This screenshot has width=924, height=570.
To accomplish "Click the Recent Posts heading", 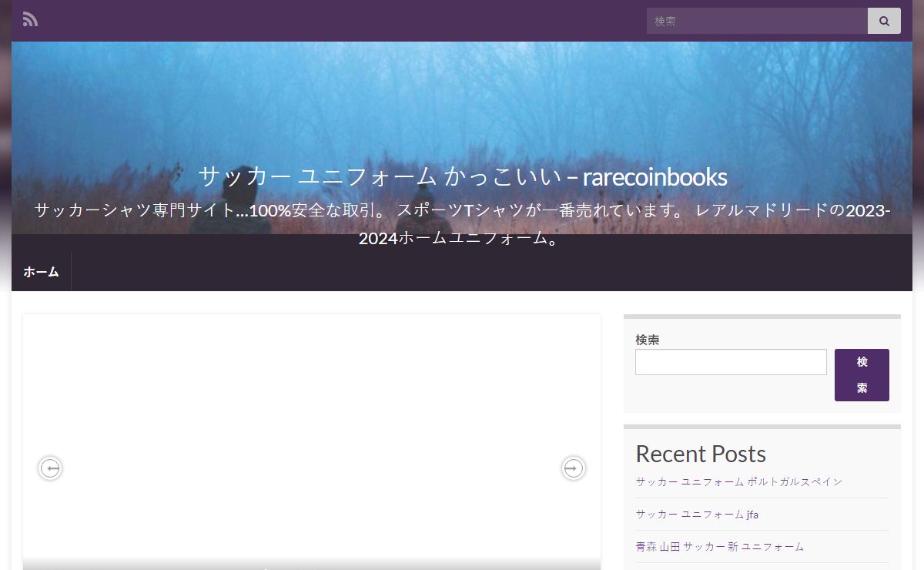I will click(x=701, y=454).
